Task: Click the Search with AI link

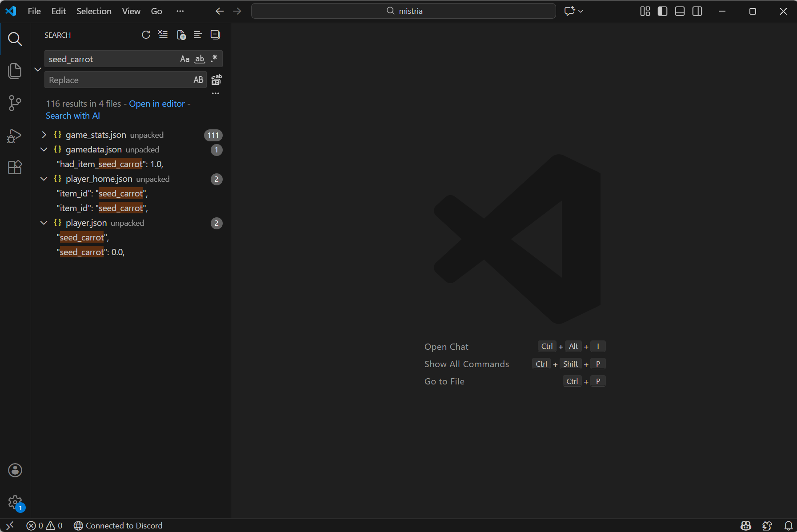Action: (x=73, y=116)
